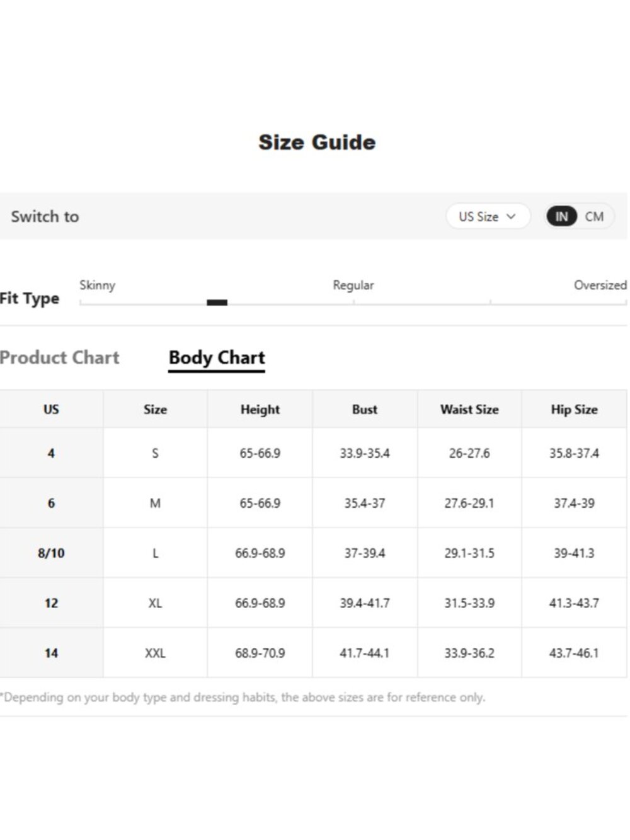Click height 66.9-68.9 in L row
This screenshot has width=630, height=840.
[x=260, y=553]
